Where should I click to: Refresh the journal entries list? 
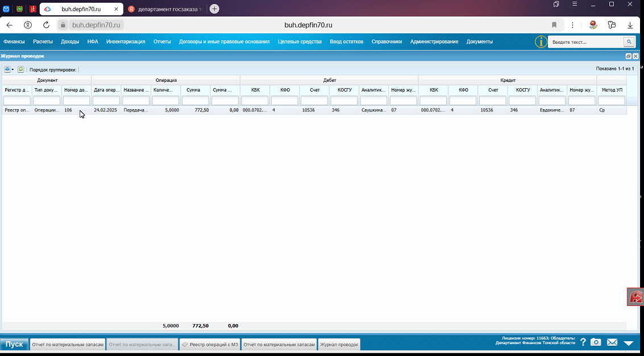20,69
